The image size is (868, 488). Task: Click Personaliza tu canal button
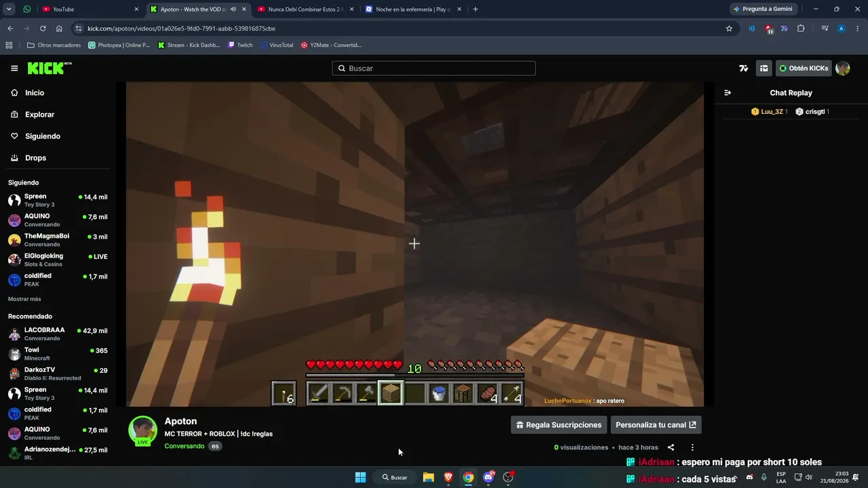pos(656,425)
